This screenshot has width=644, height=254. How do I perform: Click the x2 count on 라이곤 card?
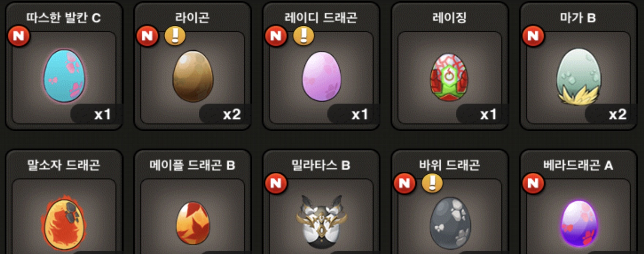coord(232,114)
